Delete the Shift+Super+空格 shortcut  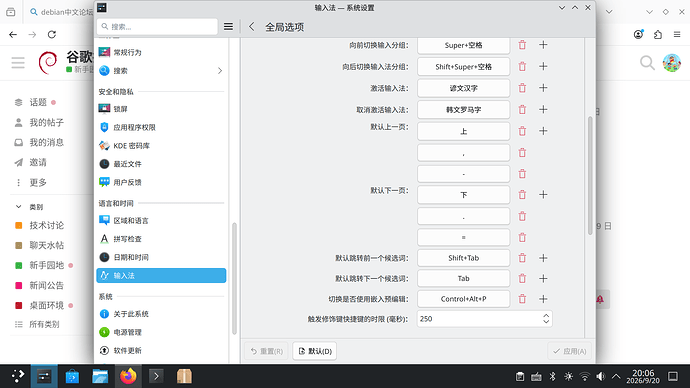tap(522, 66)
